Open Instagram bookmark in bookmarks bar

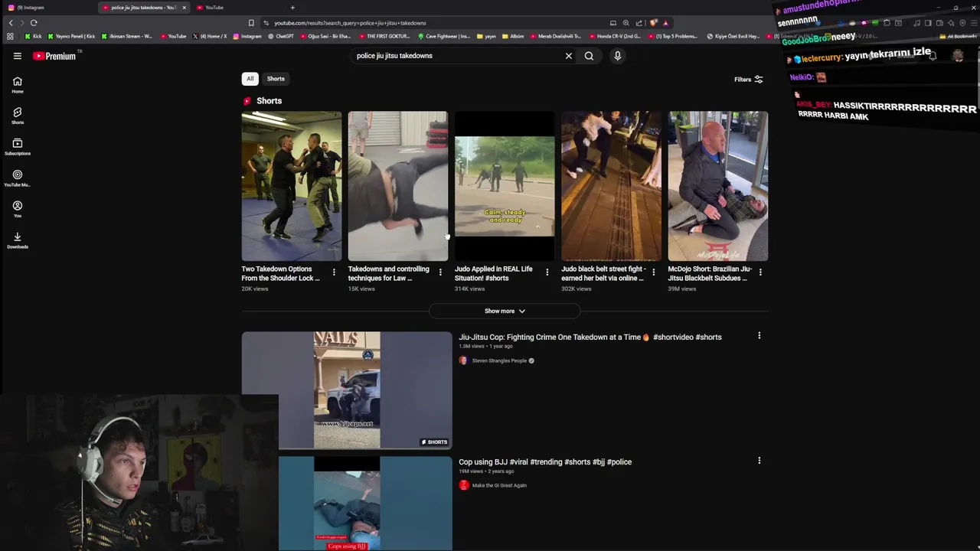247,36
